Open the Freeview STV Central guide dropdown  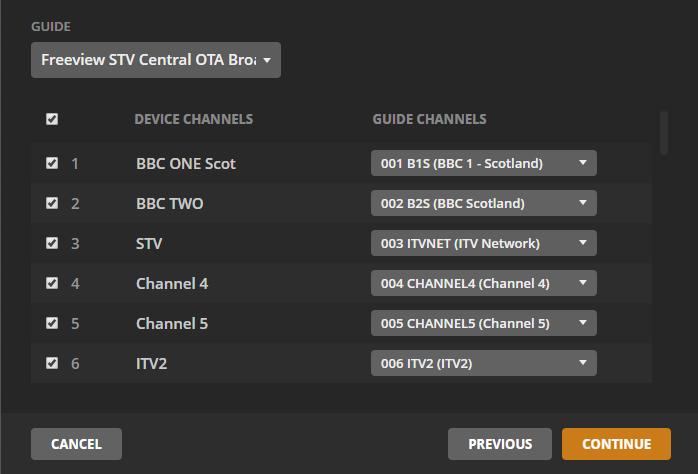tap(156, 60)
